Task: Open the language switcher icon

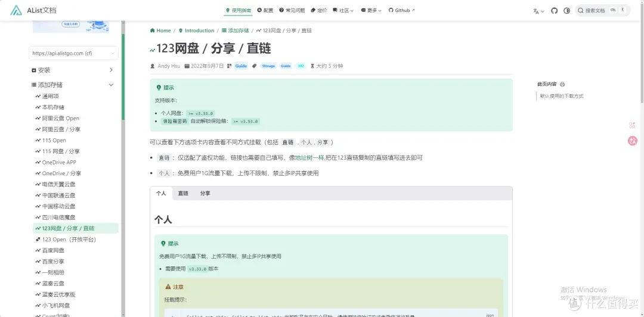Action: coord(538,11)
